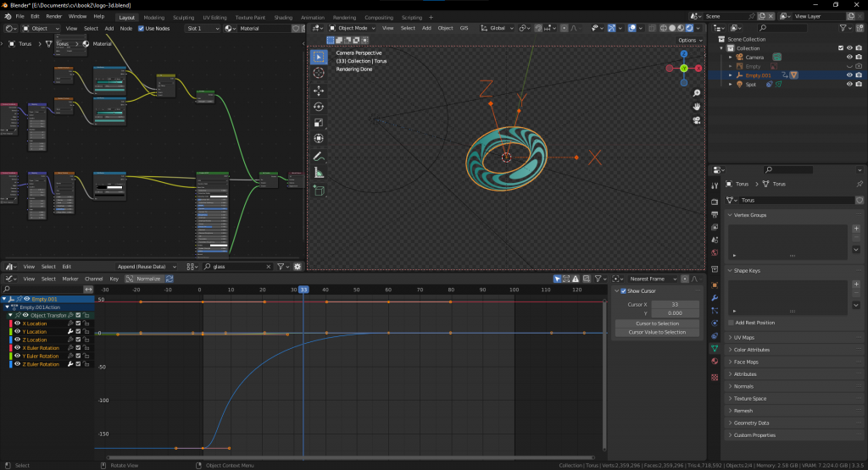Toggle Camera visibility eye in outliner
The width and height of the screenshot is (868, 470).
(849, 57)
